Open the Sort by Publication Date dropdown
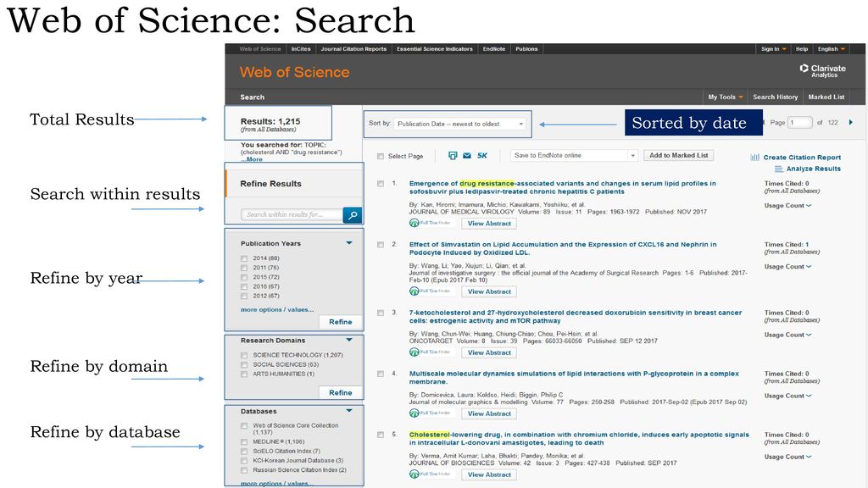 460,124
